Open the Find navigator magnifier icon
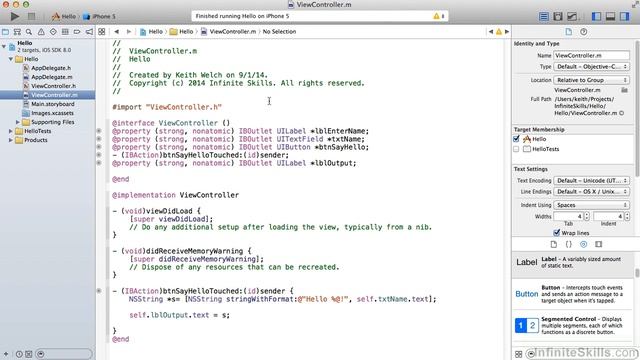Image resolution: width=640 pixels, height=360 pixels. coord(29,31)
